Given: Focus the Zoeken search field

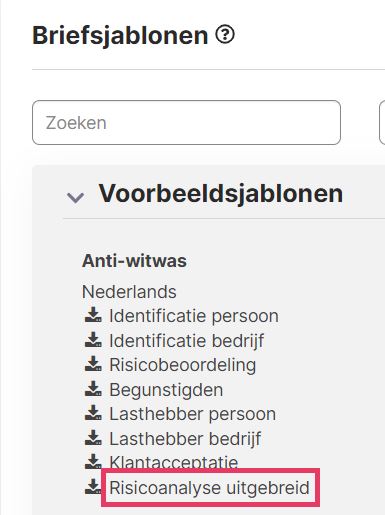Looking at the screenshot, I should coord(186,122).
